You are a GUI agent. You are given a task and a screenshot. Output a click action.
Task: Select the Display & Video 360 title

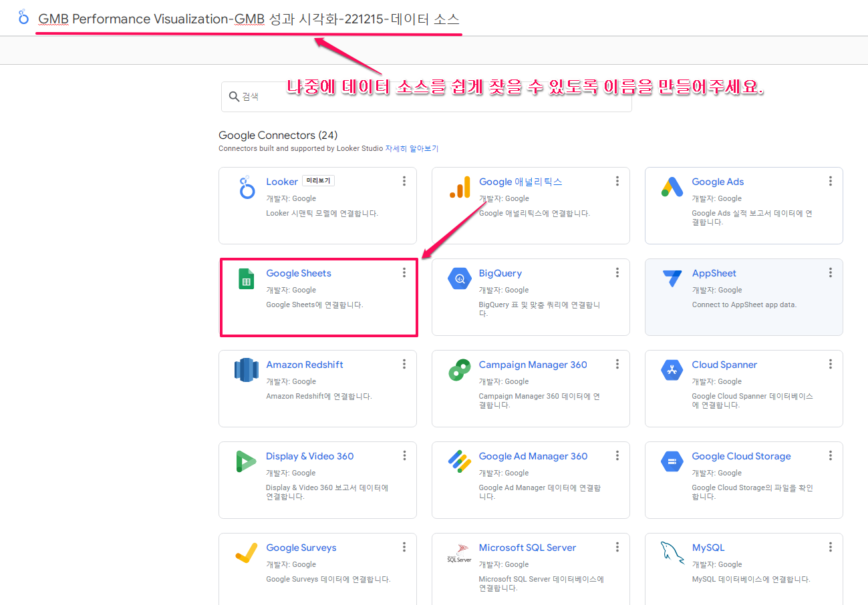point(310,456)
